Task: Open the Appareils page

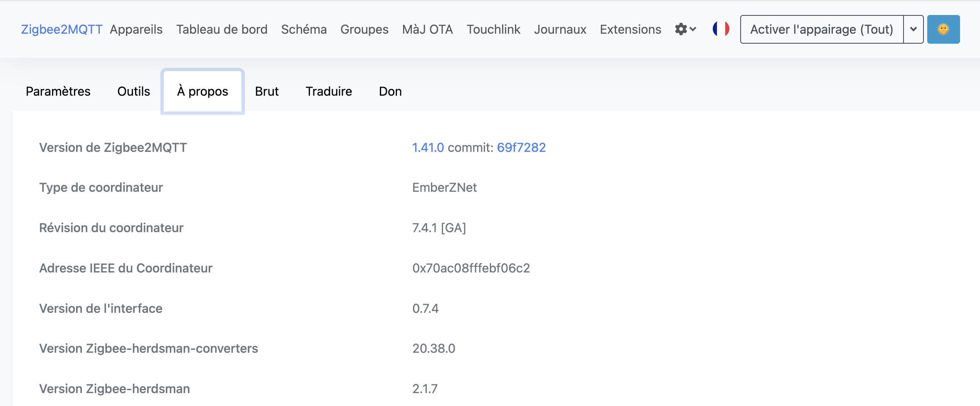Action: [x=136, y=30]
